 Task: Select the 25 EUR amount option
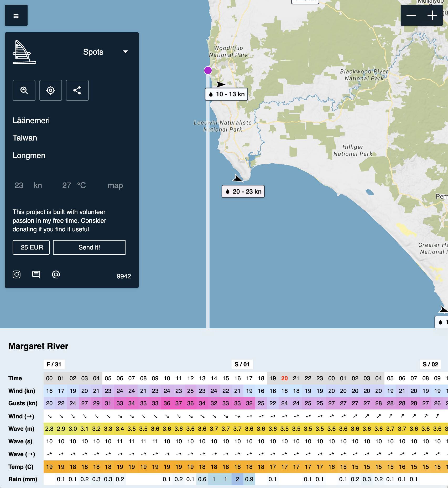pos(31,247)
